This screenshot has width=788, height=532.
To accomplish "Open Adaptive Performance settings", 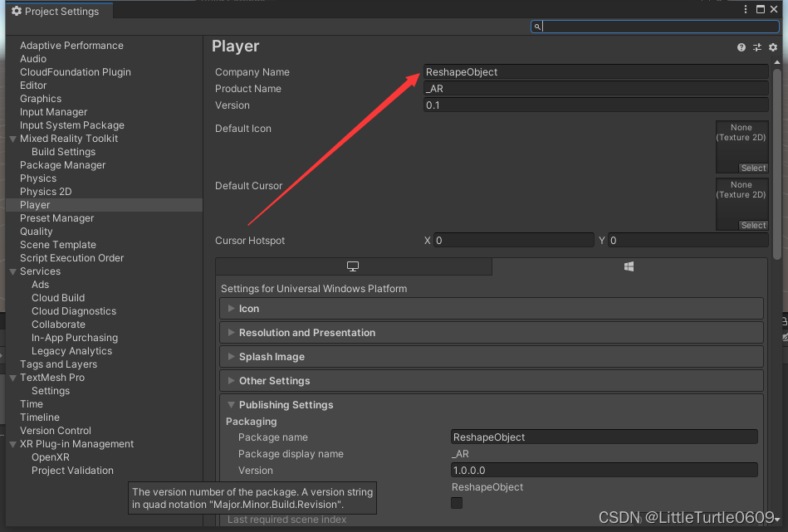I will [x=71, y=45].
